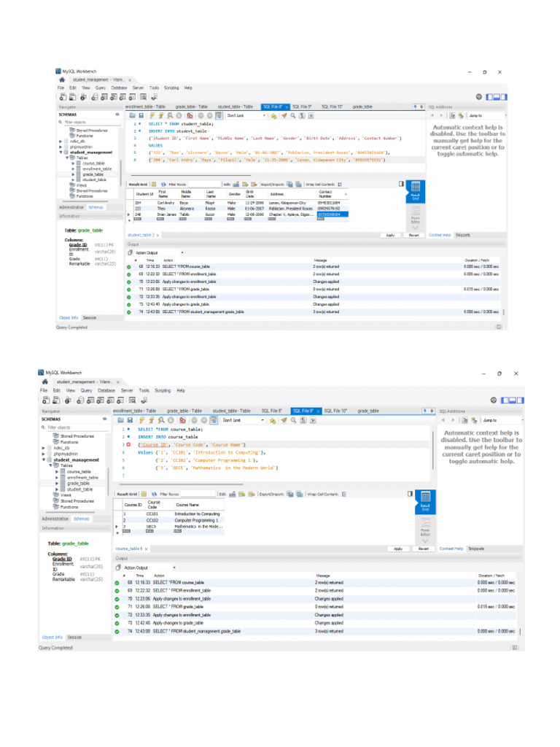The image size is (560, 747).
Task: Toggle the sidebar panel visibility in upper window
Action: coord(489,97)
